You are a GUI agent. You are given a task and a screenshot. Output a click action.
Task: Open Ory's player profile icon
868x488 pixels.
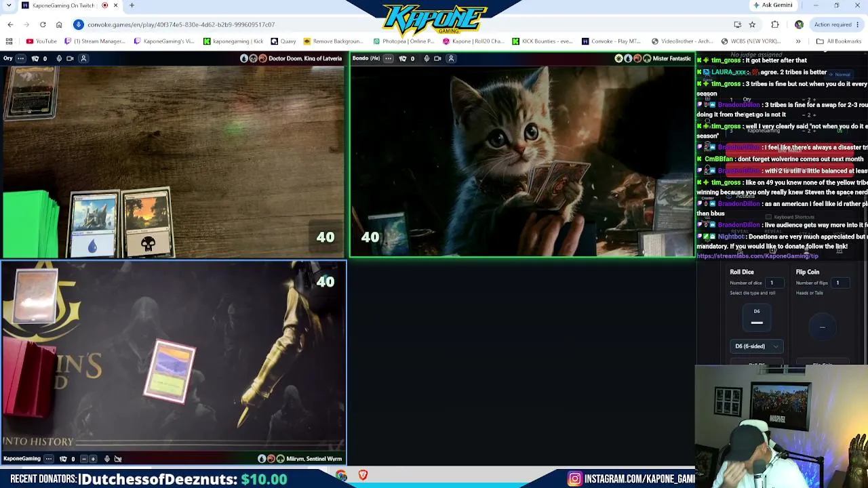(x=83, y=58)
